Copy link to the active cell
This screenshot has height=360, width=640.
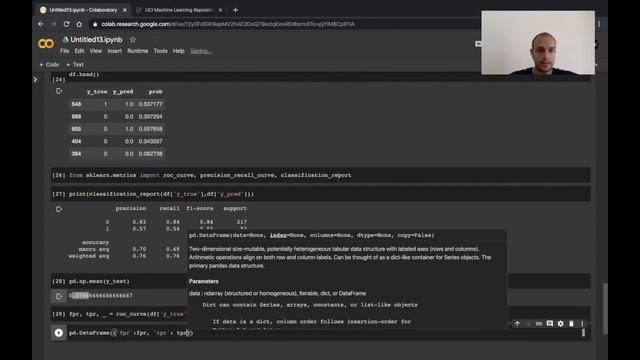539,323
